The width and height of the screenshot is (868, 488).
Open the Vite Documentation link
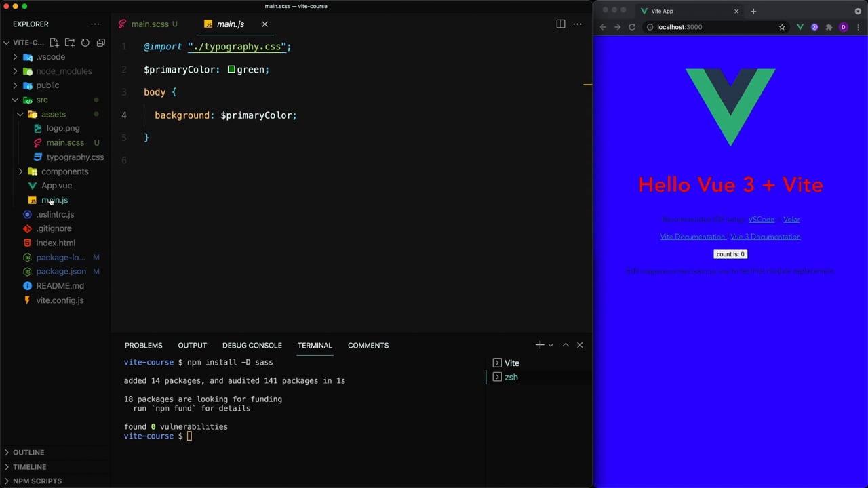coord(692,237)
